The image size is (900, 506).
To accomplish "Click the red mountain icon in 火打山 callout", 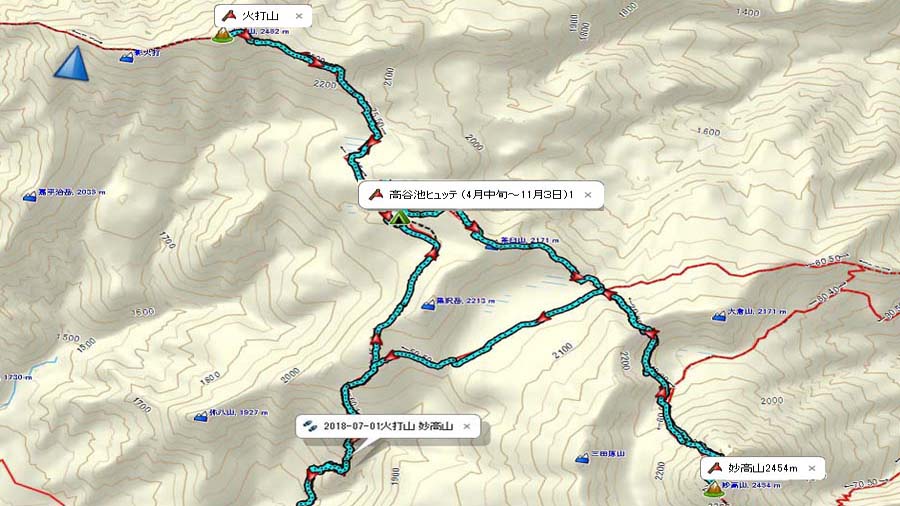I will [x=229, y=15].
